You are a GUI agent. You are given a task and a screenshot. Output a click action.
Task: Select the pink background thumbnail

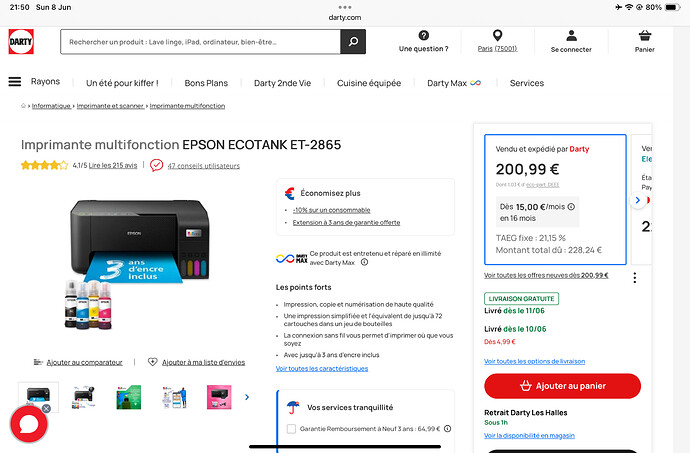(219, 397)
